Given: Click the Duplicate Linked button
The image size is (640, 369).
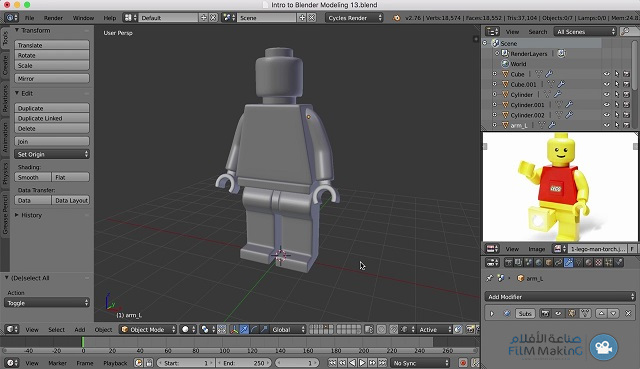Looking at the screenshot, I should pyautogui.click(x=52, y=118).
